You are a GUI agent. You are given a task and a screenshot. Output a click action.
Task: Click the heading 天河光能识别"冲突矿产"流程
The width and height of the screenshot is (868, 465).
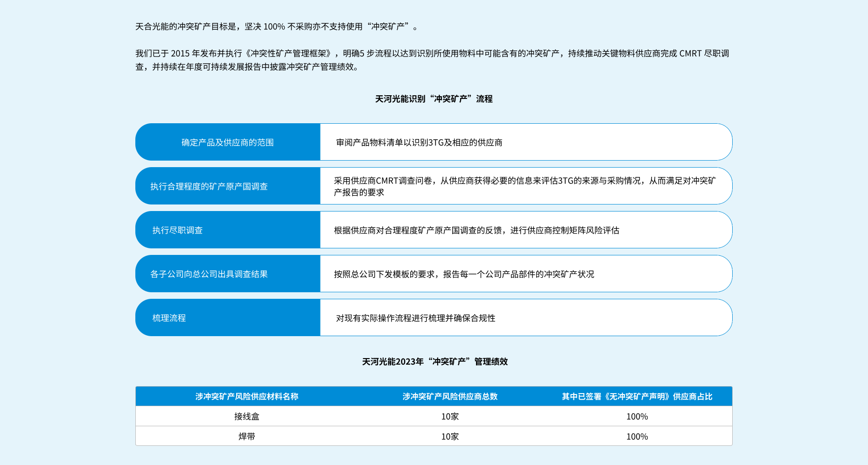[x=434, y=99]
